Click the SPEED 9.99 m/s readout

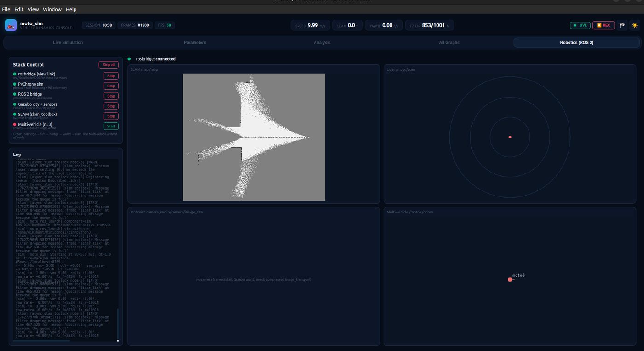point(310,25)
